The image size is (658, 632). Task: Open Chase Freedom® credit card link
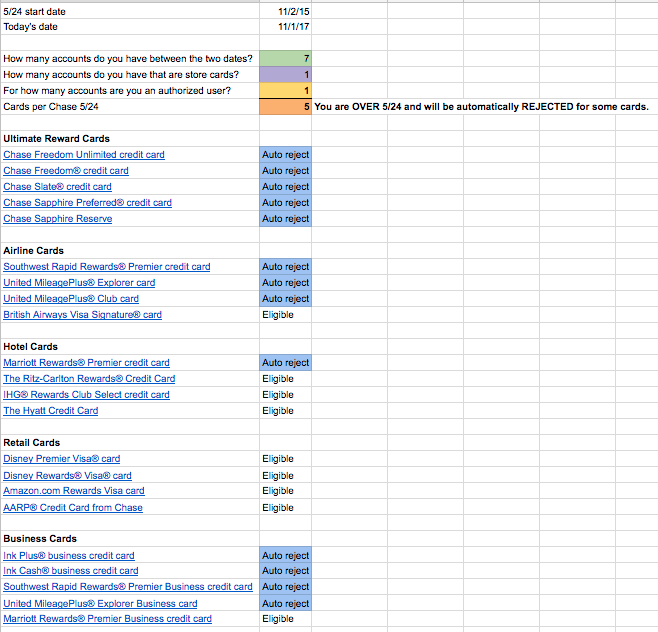pos(66,171)
